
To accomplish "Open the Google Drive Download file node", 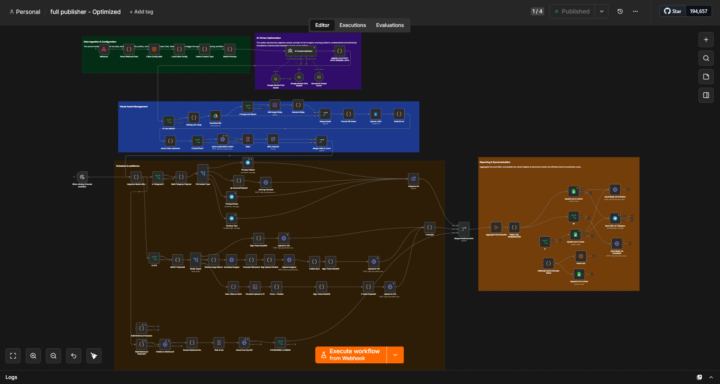I will [x=215, y=116].
